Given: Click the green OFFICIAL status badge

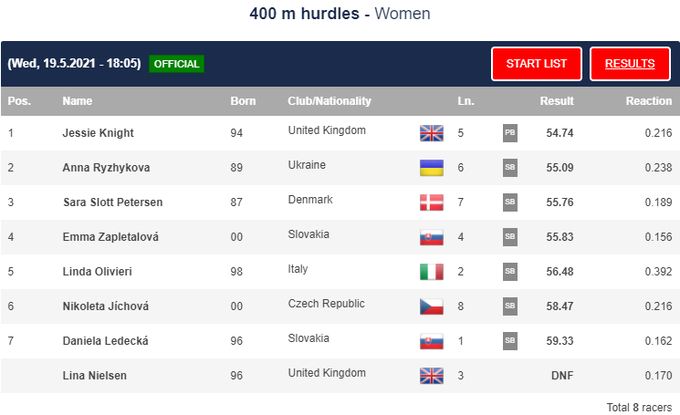Looking at the screenshot, I should pos(176,64).
